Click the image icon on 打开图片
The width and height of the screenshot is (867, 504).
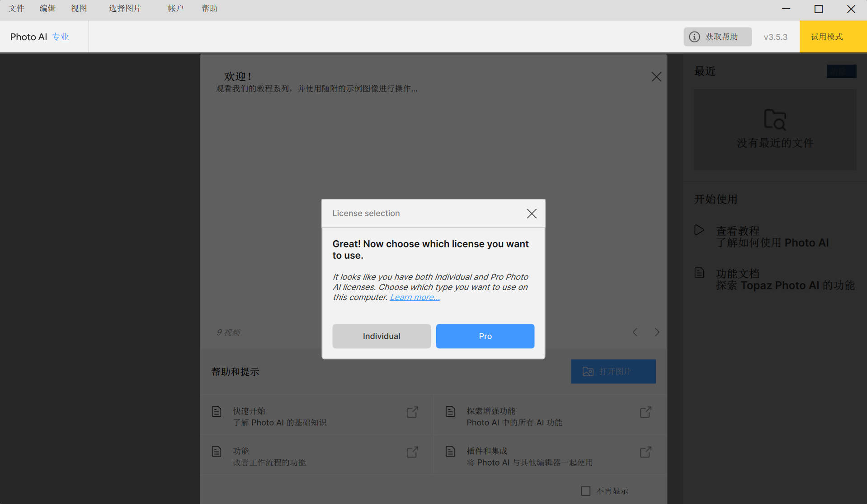588,372
